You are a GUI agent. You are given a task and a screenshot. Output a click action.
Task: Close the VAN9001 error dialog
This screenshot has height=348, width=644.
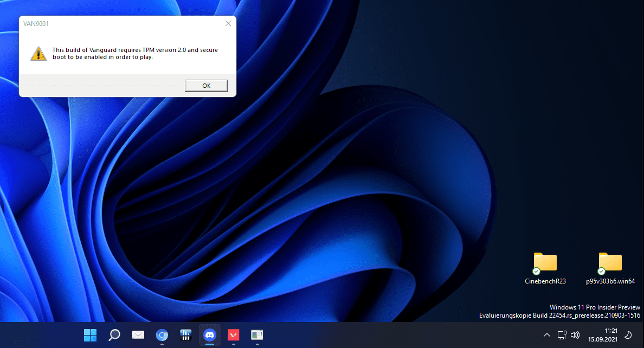pos(228,23)
